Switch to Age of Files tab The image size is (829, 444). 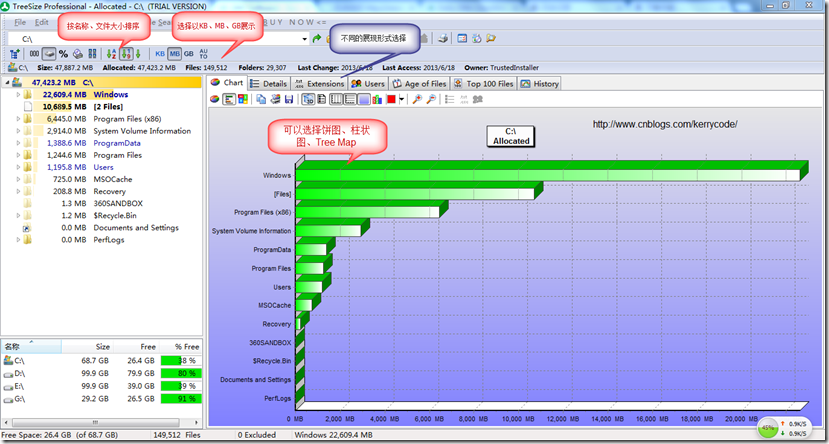tap(419, 84)
